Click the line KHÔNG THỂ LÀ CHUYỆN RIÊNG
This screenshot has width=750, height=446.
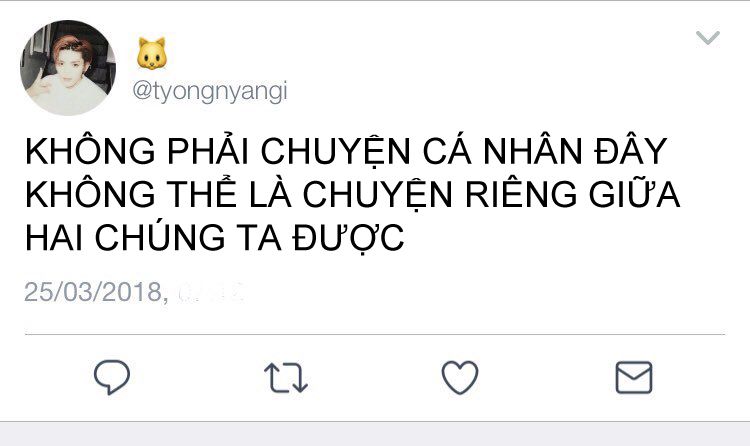click(x=300, y=194)
